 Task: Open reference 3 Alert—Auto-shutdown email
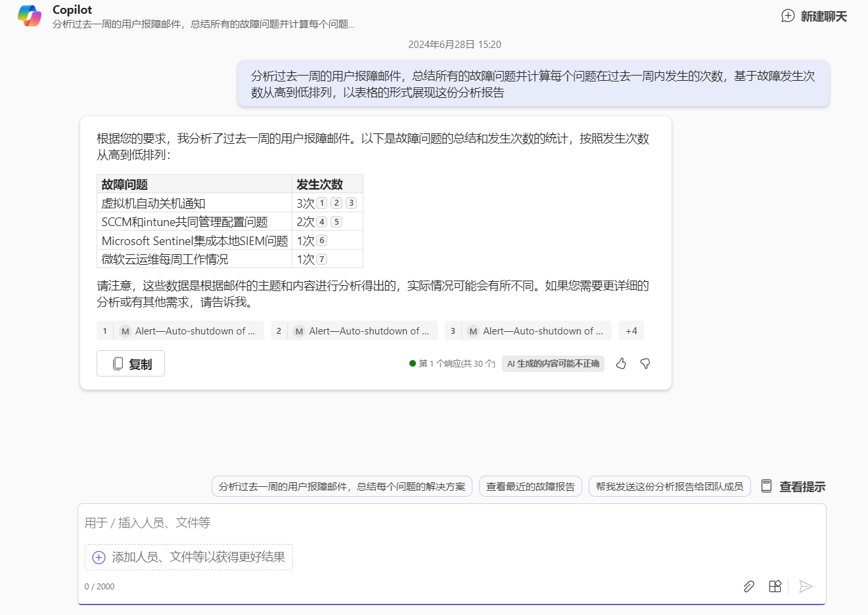(x=529, y=331)
